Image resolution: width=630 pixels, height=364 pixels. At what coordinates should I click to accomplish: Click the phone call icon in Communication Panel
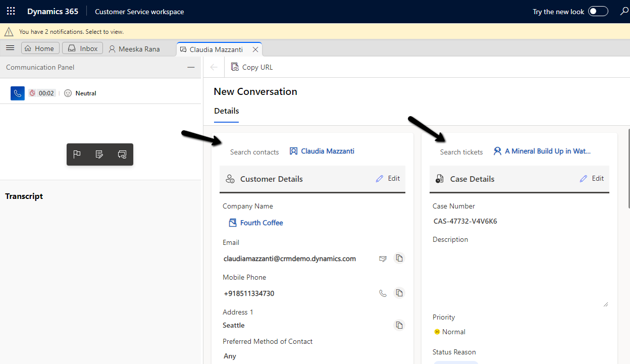click(x=18, y=93)
